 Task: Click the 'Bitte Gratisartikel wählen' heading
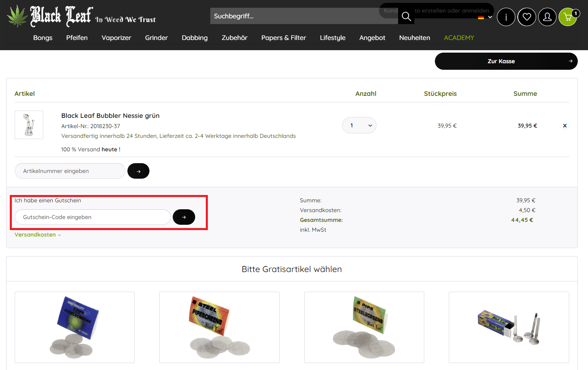coord(292,269)
